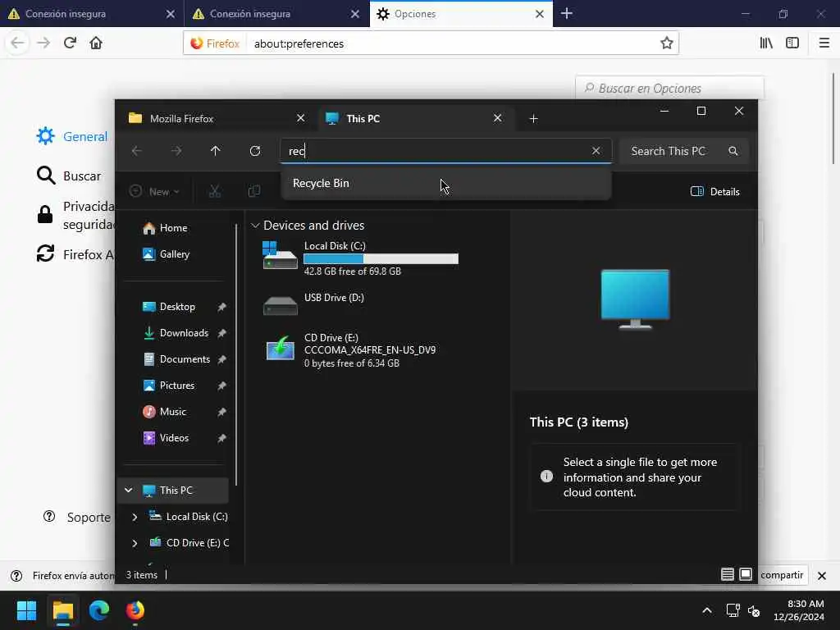Screen dimensions: 840x630
Task: Open Privacidad y seguridad settings
Action: [75, 216]
